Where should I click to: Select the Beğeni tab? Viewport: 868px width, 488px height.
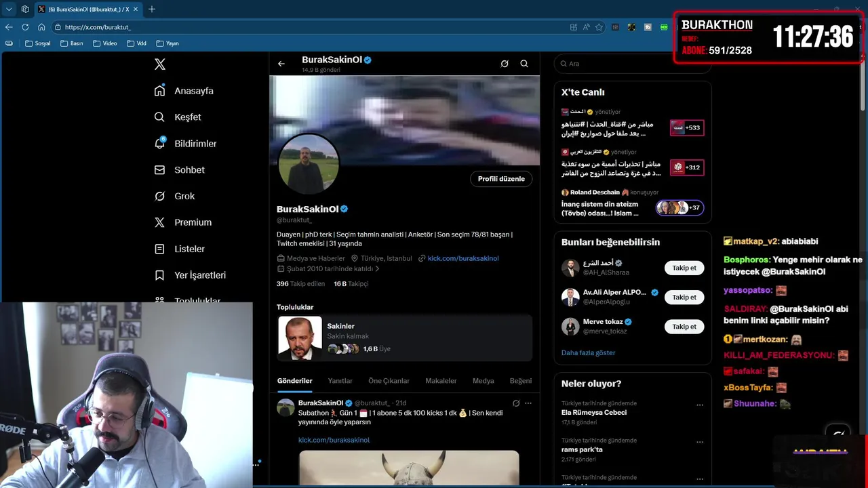pyautogui.click(x=521, y=381)
